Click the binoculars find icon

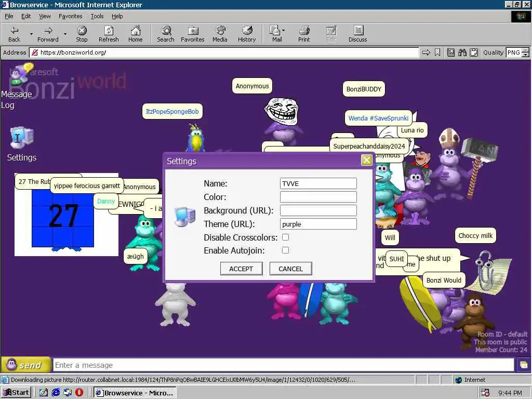(462, 52)
